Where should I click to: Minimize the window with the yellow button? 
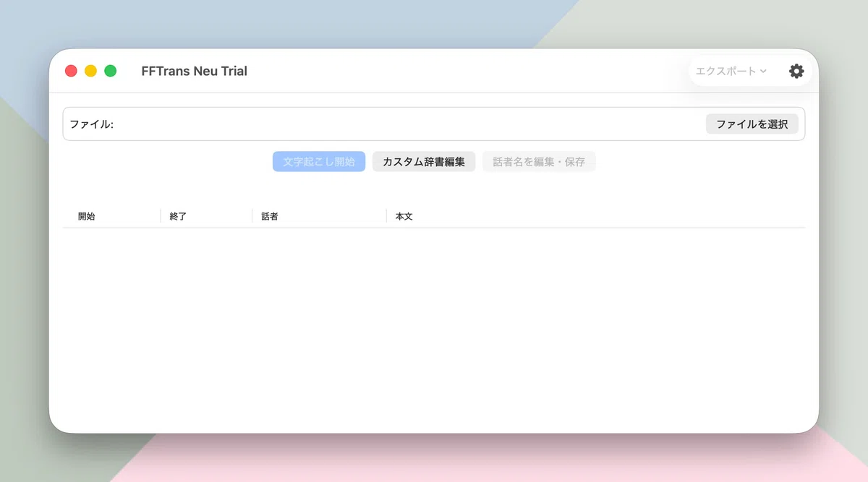point(90,71)
